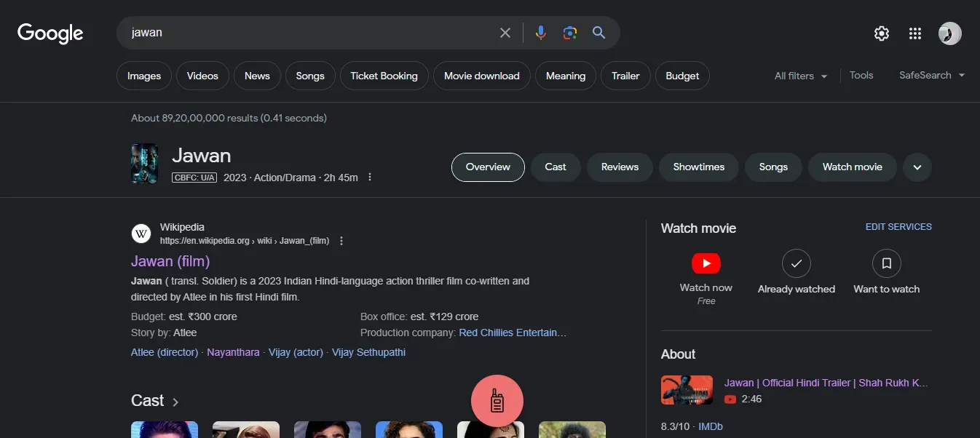Click the floating red walkie-talkie icon
This screenshot has height=438, width=980.
pos(497,401)
